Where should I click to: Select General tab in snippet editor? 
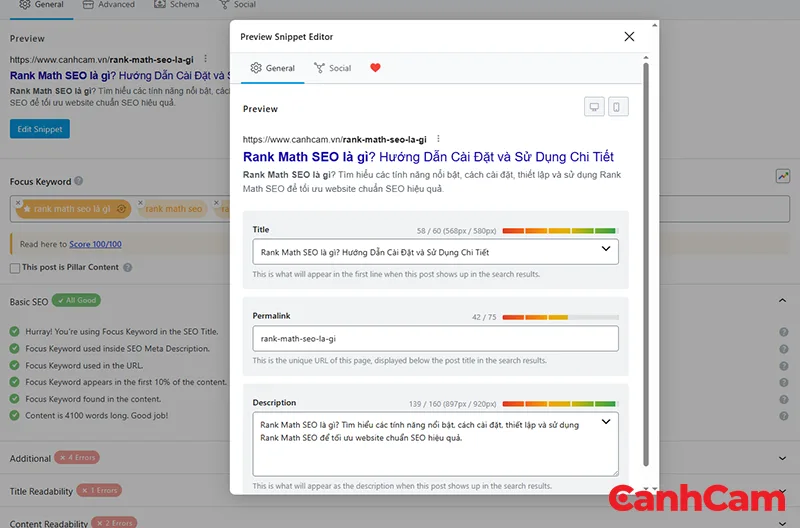click(272, 68)
